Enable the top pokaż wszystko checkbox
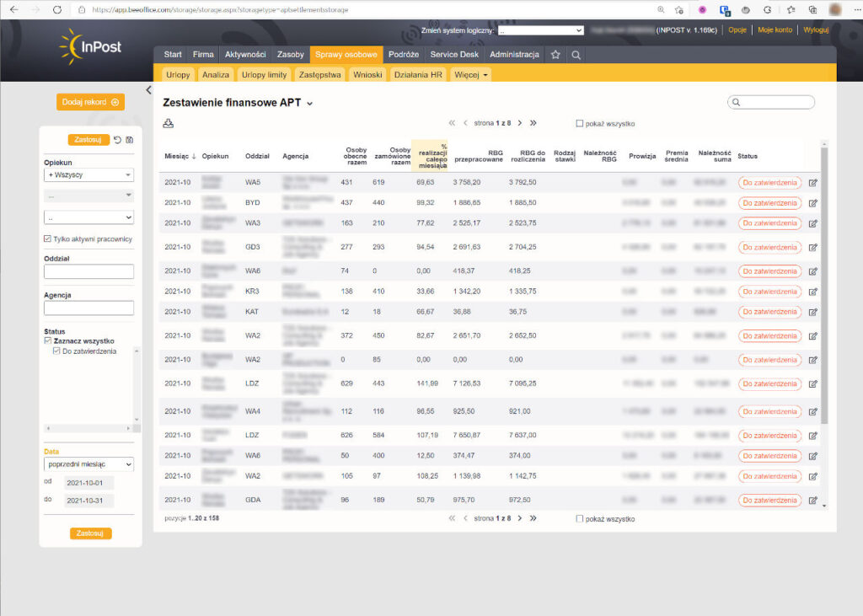Screen dimensions: 863x616 (x=580, y=124)
